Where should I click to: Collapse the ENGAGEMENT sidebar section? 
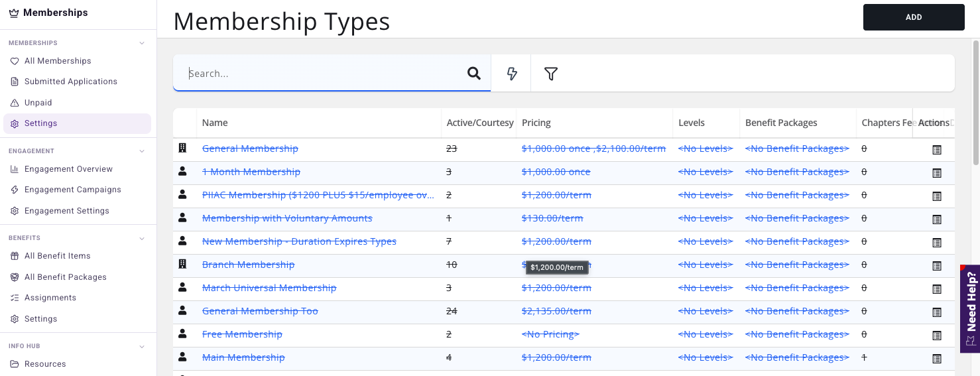click(142, 151)
